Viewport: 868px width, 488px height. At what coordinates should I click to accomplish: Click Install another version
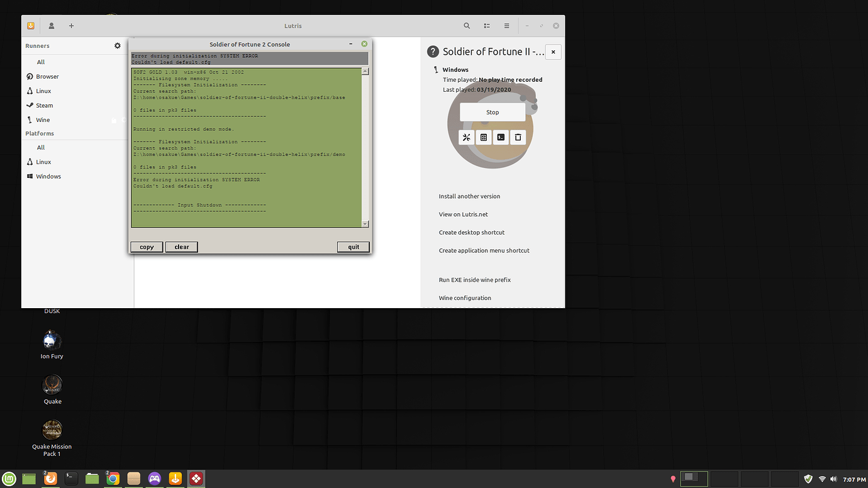pos(469,196)
